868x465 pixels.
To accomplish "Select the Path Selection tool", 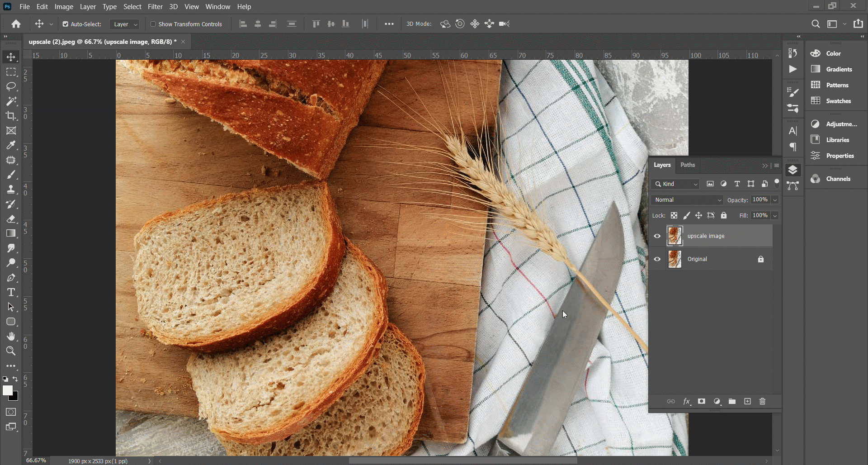I will [11, 307].
